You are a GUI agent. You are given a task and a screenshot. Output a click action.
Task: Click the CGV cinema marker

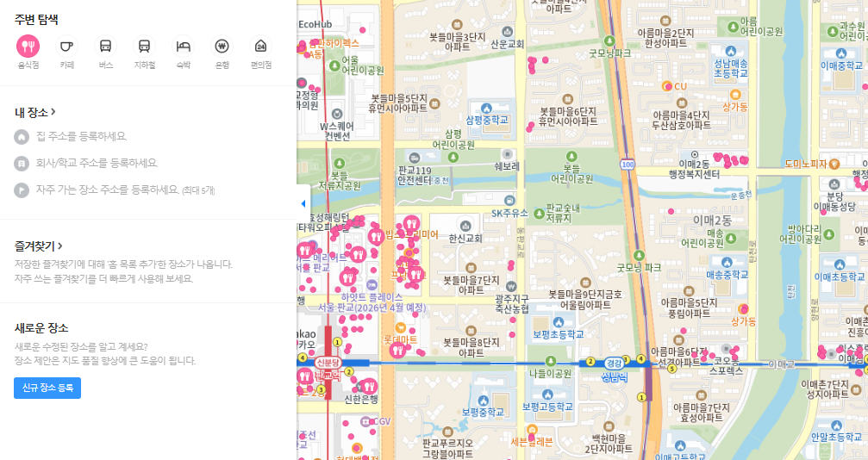366,421
